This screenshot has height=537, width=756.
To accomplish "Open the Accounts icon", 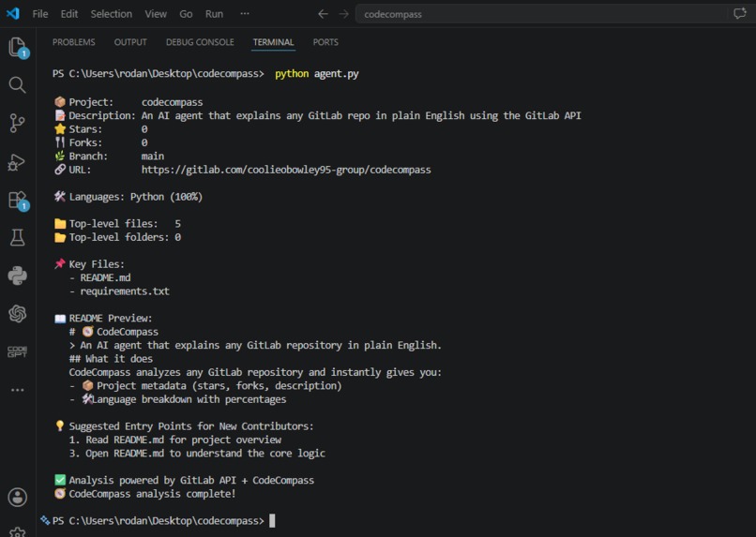I will tap(18, 497).
